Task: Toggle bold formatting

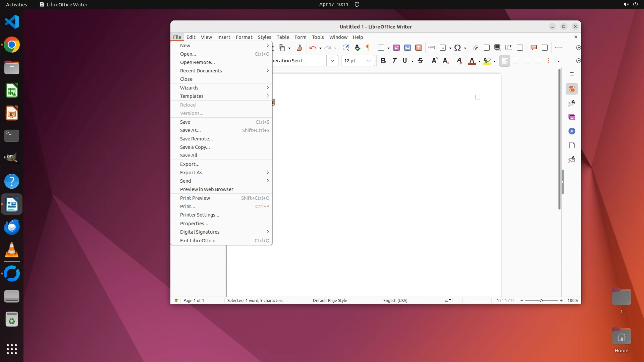Action: tap(383, 61)
